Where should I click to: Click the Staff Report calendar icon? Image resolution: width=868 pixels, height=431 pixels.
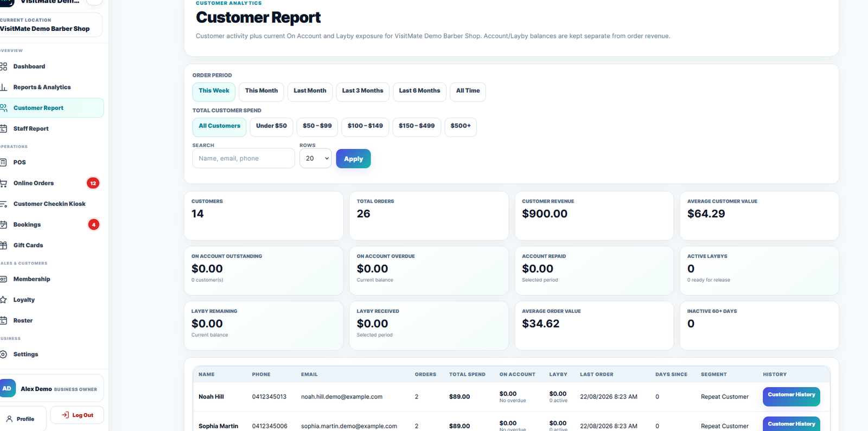(x=3, y=128)
